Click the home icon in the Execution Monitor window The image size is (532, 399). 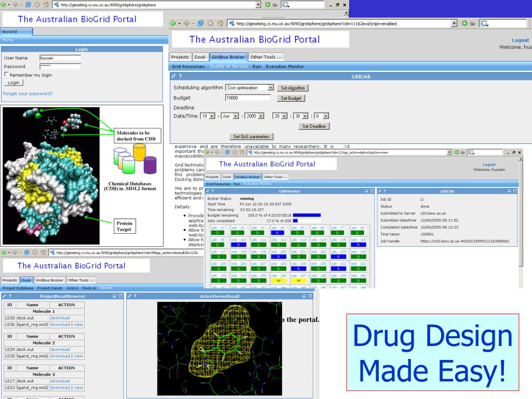(242, 152)
